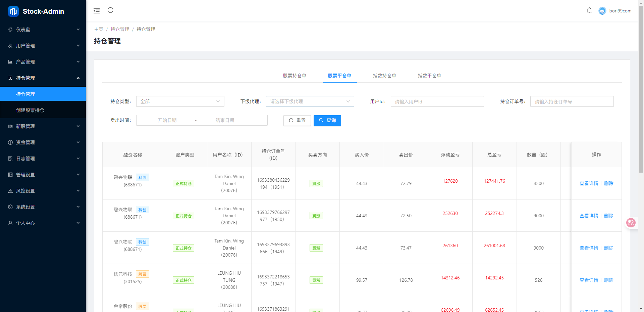
Task: Click the 风控设置 warning triangle icon
Action: 10,191
